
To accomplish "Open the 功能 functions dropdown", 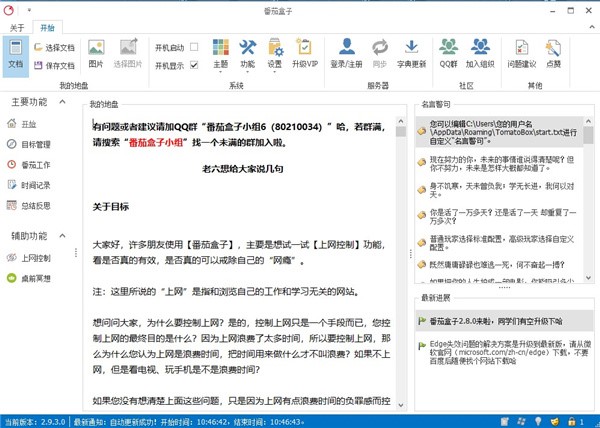I will point(248,55).
